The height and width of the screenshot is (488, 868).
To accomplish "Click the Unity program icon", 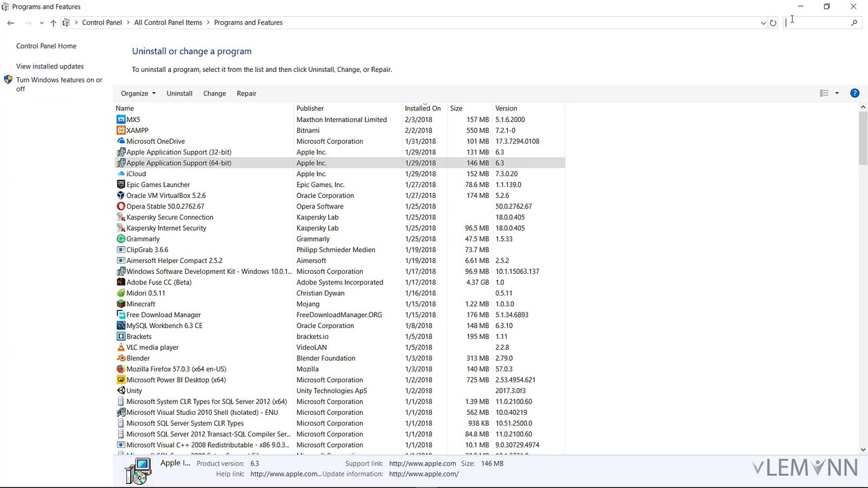I will tap(121, 390).
